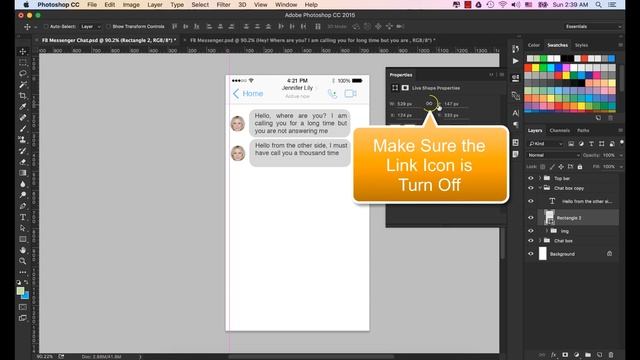Select the Move tool
The height and width of the screenshot is (360, 640).
tap(23, 51)
